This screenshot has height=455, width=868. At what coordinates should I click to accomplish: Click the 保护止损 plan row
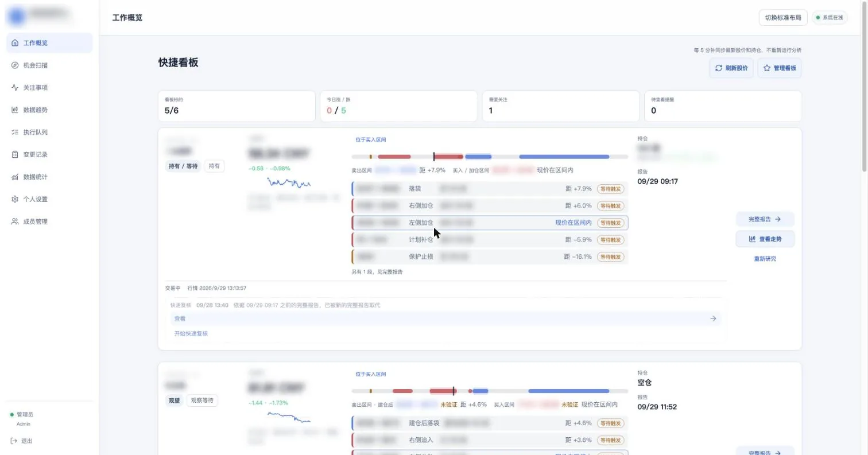(x=490, y=256)
